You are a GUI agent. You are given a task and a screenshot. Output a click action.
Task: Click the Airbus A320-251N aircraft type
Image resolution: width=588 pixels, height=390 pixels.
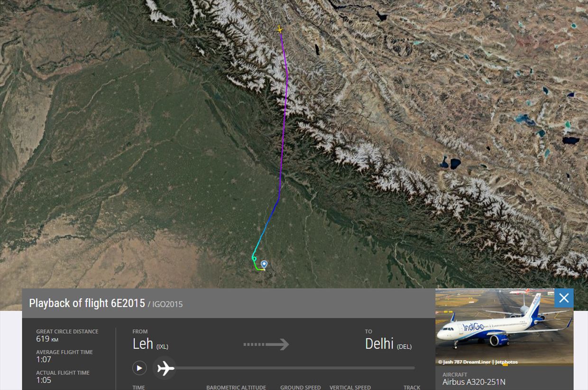474,381
